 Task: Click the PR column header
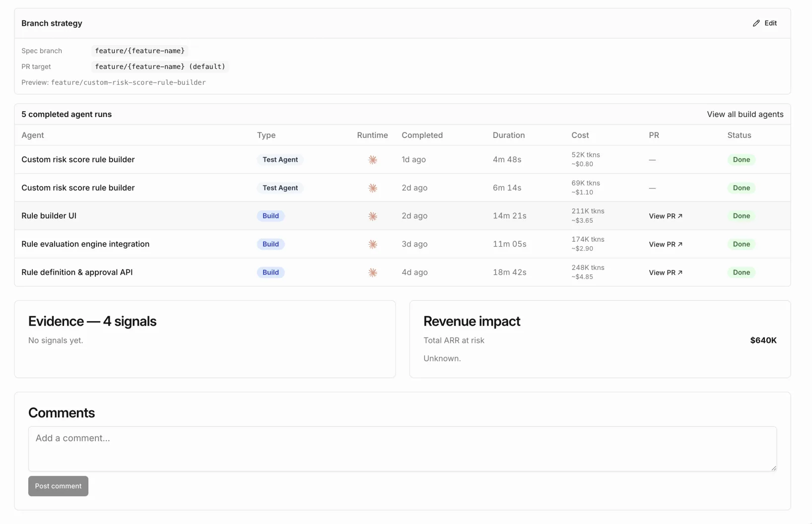(654, 135)
